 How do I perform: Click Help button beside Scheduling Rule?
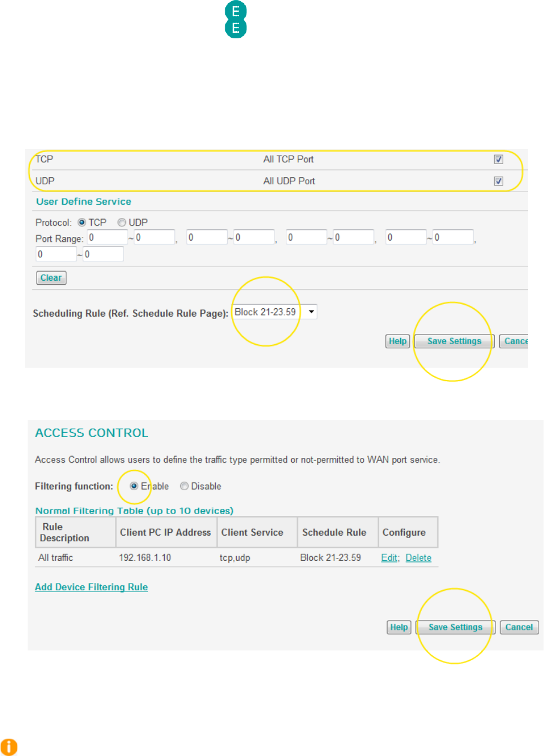click(x=398, y=341)
